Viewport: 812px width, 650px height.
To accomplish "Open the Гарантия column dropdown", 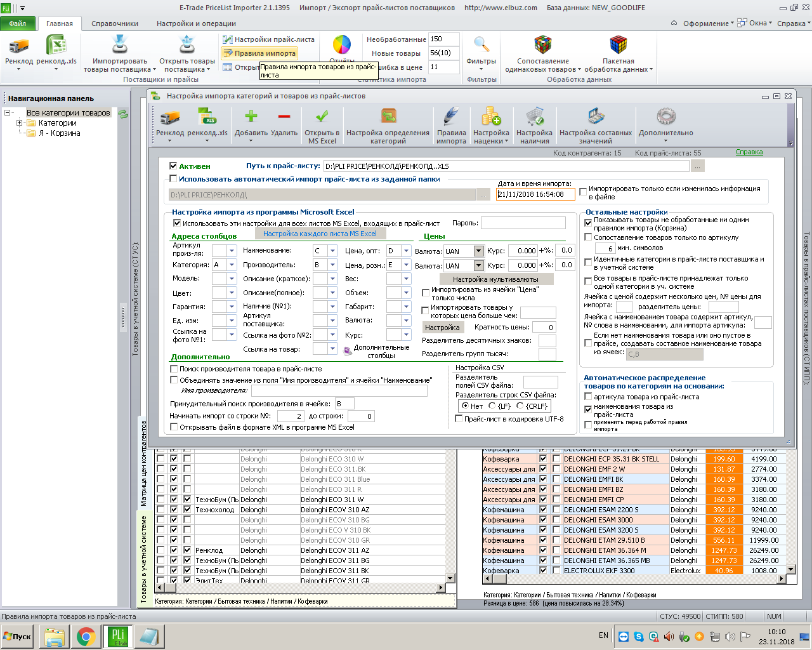I will 232,307.
